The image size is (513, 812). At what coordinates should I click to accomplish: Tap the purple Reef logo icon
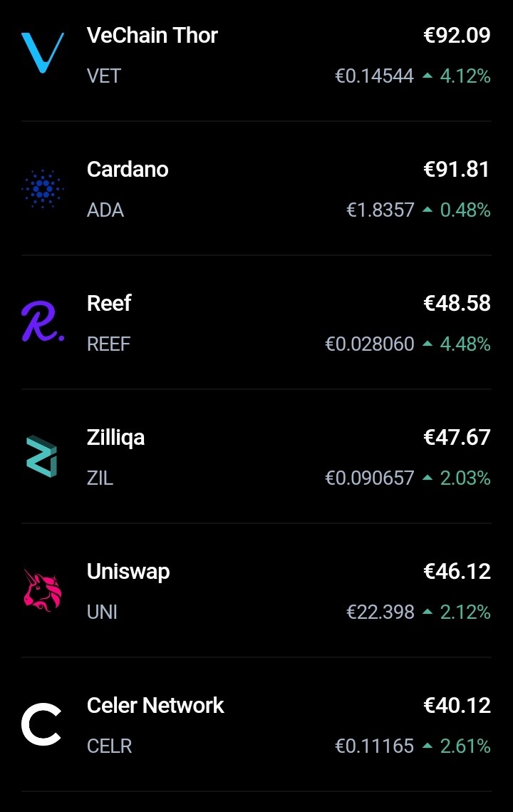43,321
